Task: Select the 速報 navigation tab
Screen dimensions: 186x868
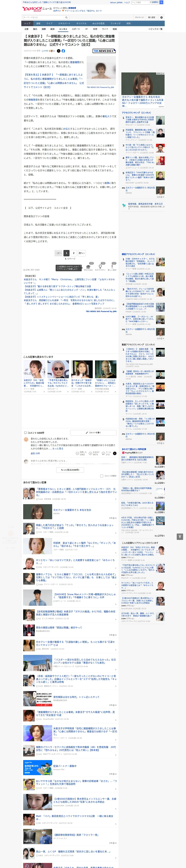Action: tap(38, 23)
